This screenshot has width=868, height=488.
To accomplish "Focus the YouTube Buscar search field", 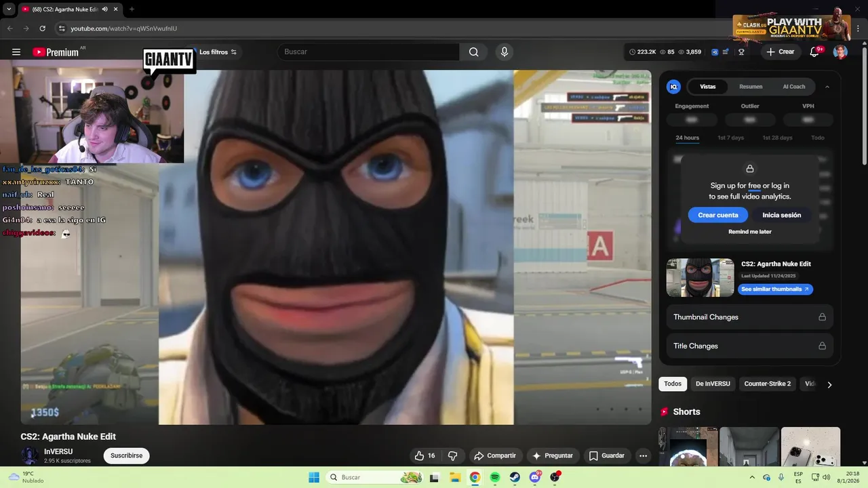I will click(368, 52).
